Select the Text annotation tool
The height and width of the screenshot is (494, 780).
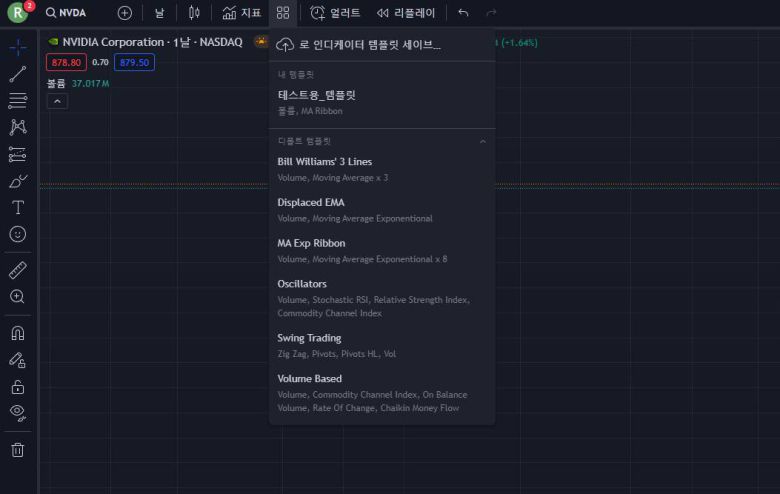click(x=18, y=207)
